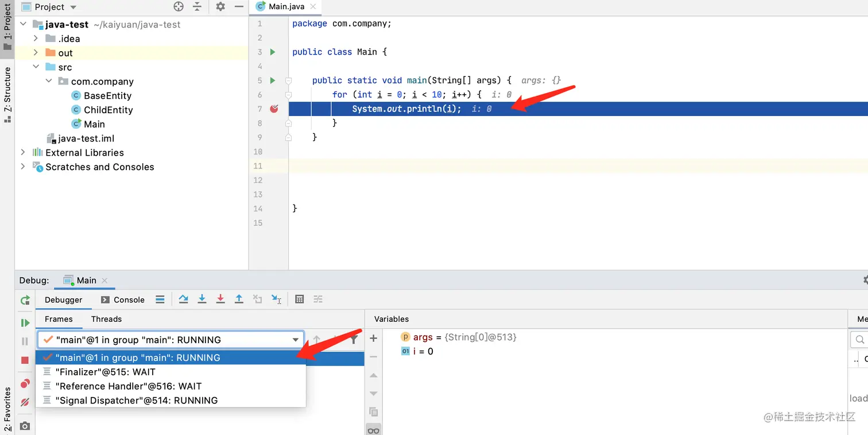Move the watch up with the arrow
This screenshot has height=435, width=868.
click(x=373, y=375)
